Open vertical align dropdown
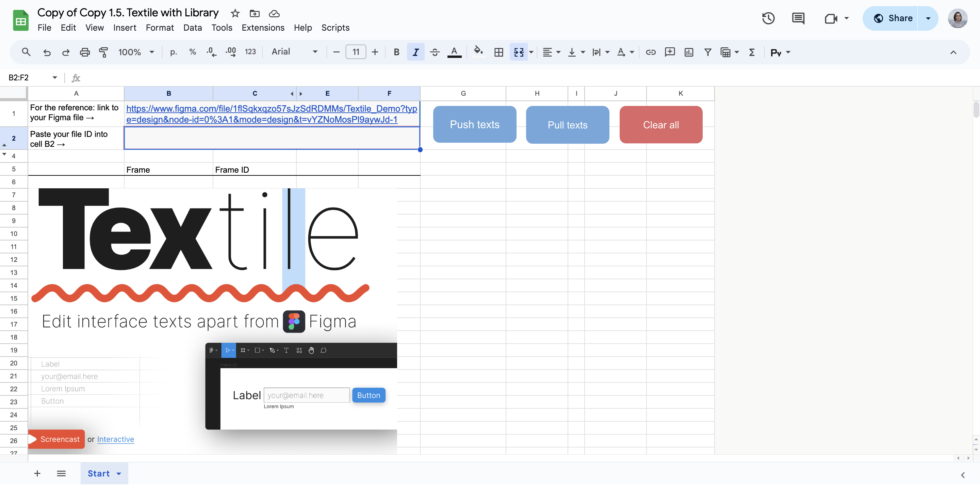This screenshot has width=980, height=485. pyautogui.click(x=576, y=52)
